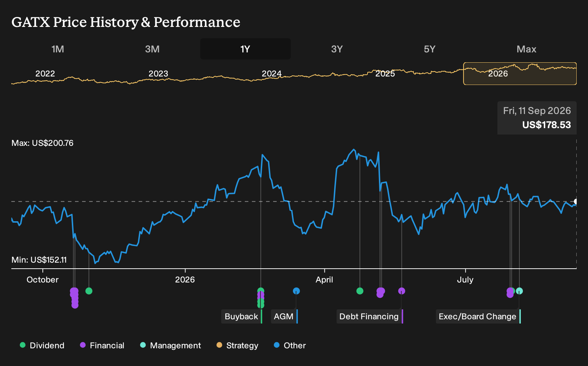Click the 2023 label in overview chart

[x=158, y=74]
